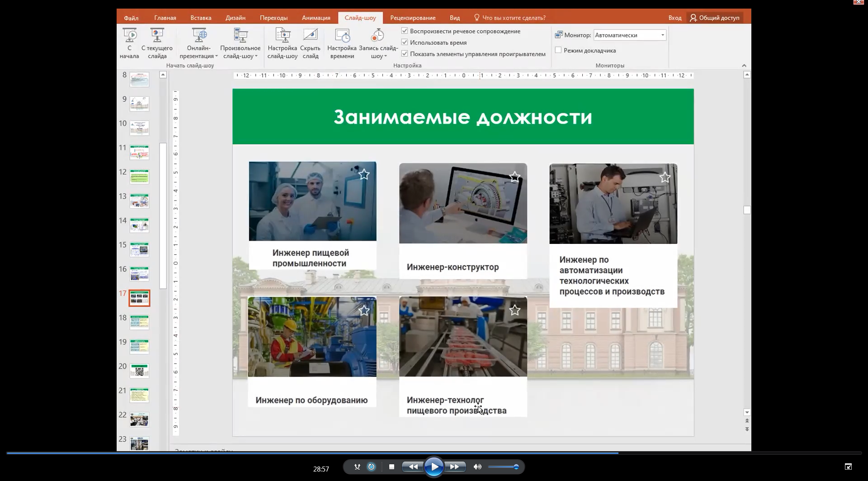Click the star icon on Инженер-конструктор card
This screenshot has width=868, height=481.
click(514, 177)
